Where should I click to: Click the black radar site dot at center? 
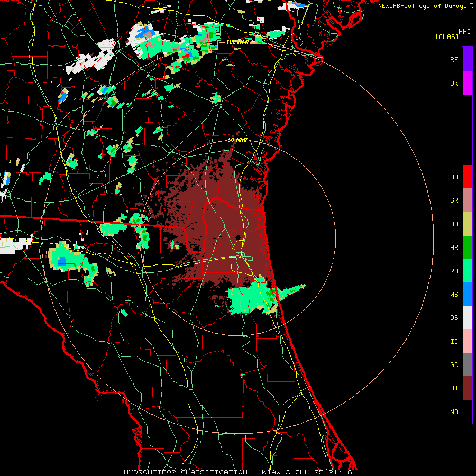coord(238,237)
